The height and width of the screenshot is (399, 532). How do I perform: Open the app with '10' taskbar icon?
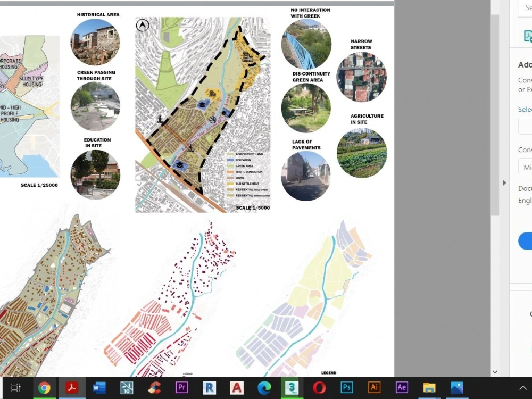[x=127, y=387]
